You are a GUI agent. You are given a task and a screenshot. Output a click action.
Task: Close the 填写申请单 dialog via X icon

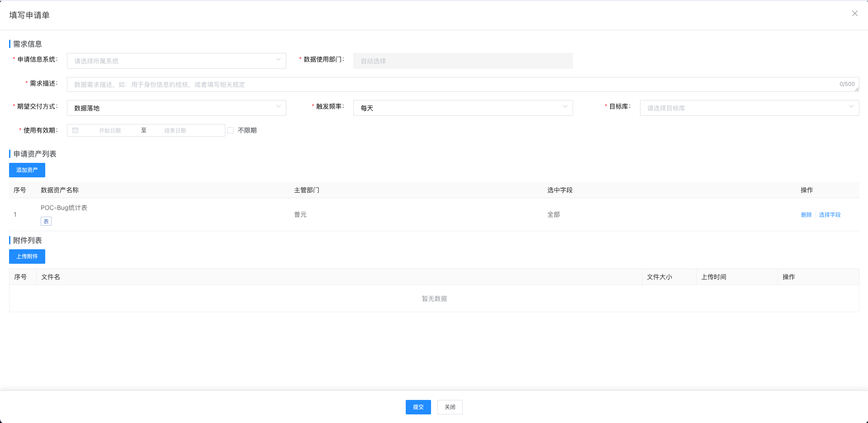pos(854,13)
